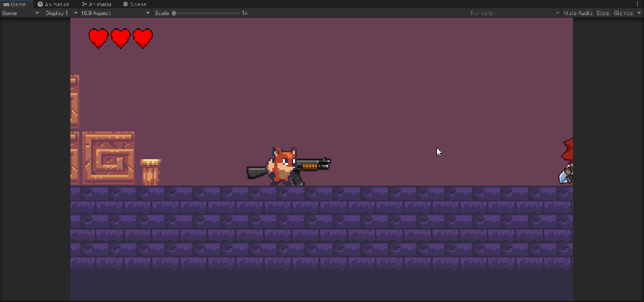Open the Normally play mode dropdown

[x=514, y=13]
